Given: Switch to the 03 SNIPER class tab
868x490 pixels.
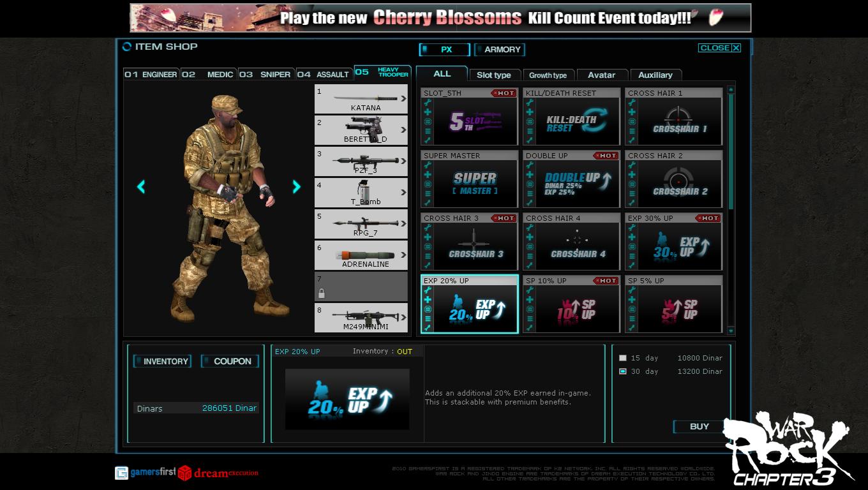Looking at the screenshot, I should (266, 74).
